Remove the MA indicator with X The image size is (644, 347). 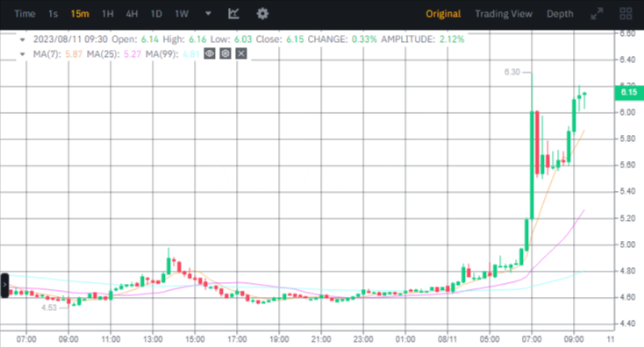[x=241, y=53]
